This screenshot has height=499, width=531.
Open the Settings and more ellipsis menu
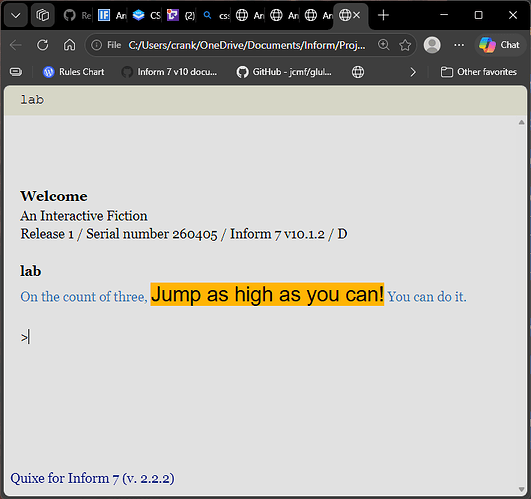tap(459, 45)
